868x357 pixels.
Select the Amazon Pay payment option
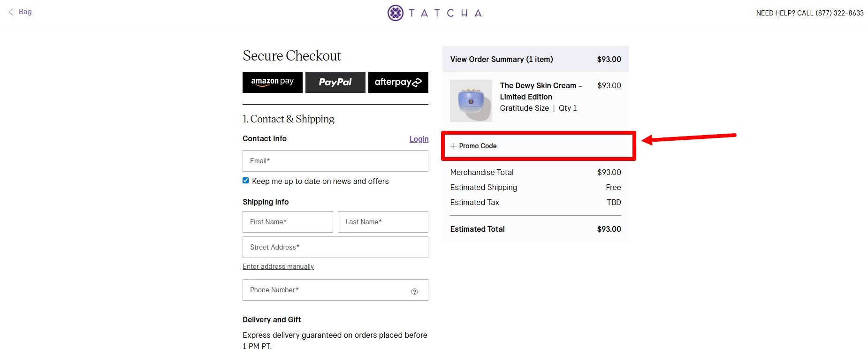pyautogui.click(x=272, y=82)
